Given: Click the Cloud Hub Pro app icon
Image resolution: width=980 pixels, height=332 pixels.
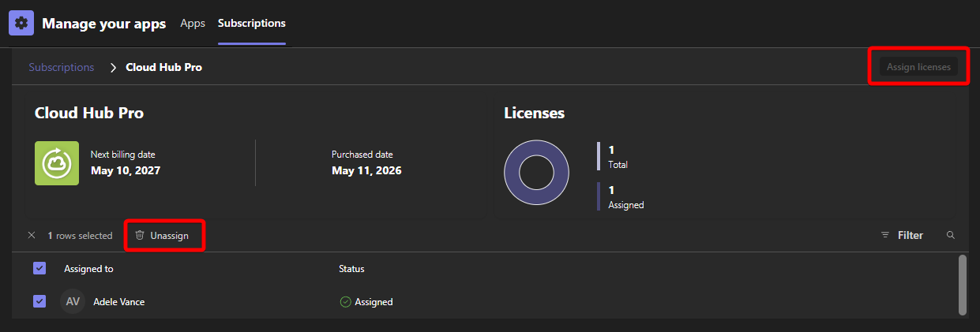Looking at the screenshot, I should click(57, 163).
